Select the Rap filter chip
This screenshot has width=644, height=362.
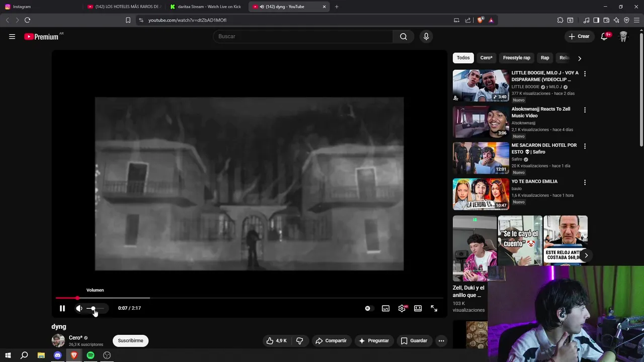[545, 58]
